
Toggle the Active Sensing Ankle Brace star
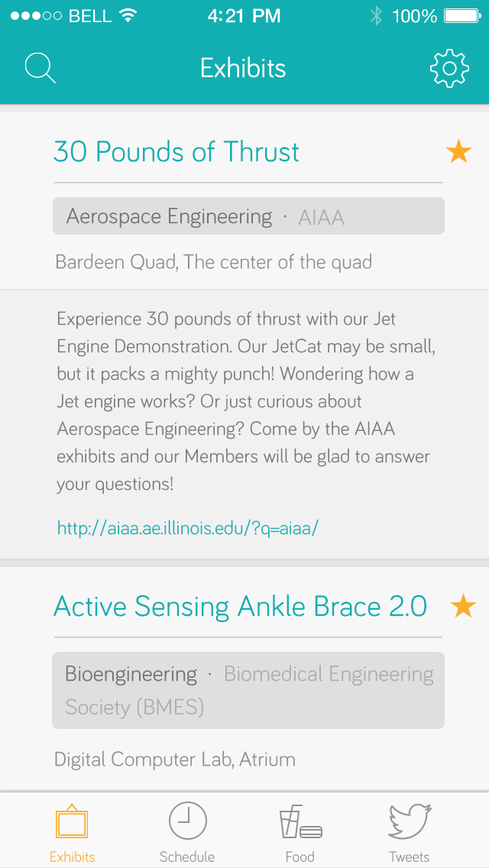click(463, 606)
